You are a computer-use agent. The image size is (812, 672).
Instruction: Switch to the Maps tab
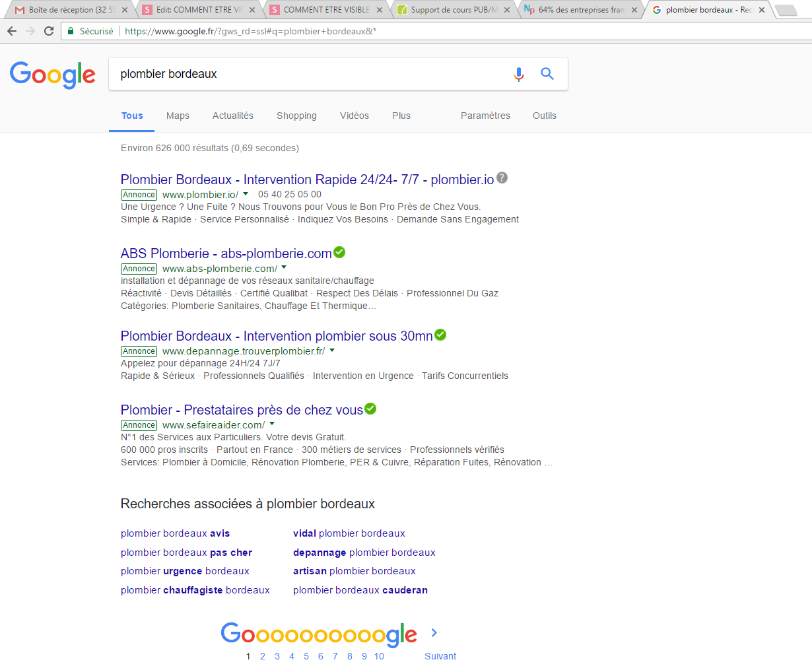point(178,116)
